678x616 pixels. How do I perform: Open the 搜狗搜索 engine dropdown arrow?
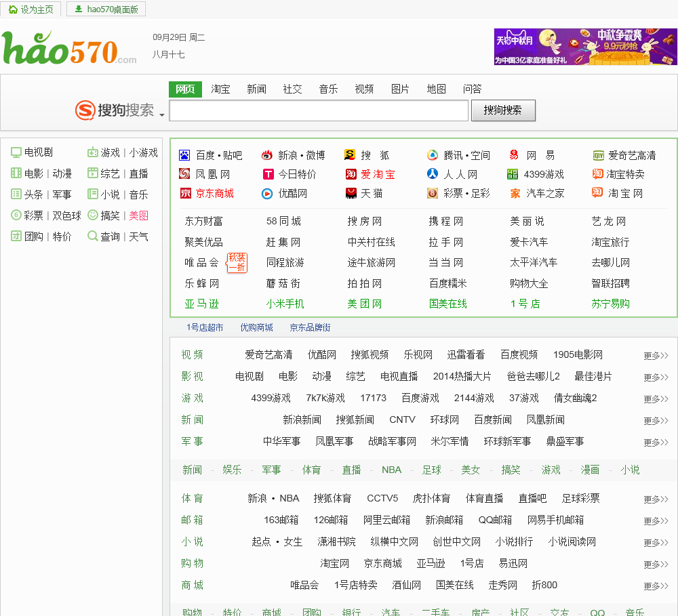coord(162,115)
